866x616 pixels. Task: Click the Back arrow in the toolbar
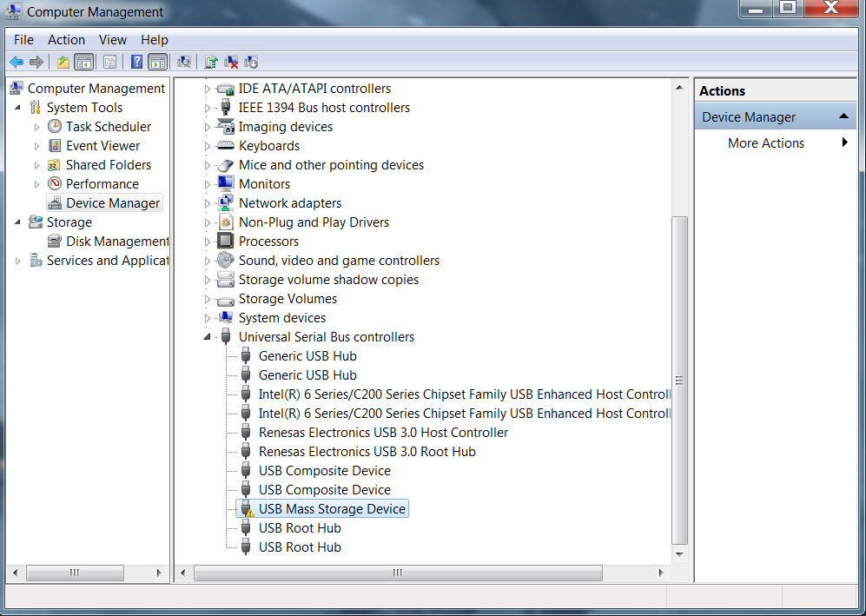[16, 62]
